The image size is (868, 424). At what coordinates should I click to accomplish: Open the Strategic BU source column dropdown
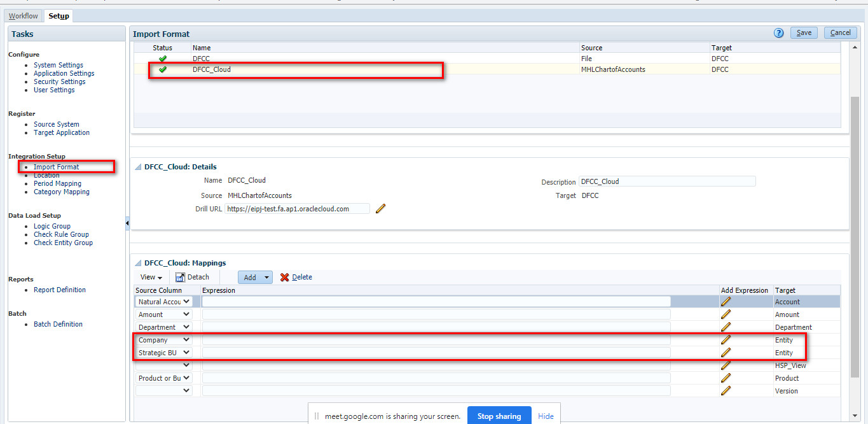186,353
